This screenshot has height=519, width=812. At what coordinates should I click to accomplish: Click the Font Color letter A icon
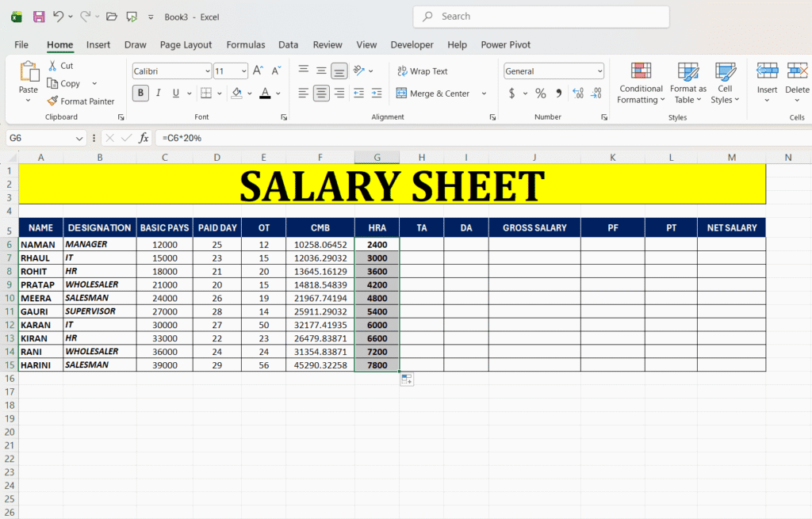[265, 93]
